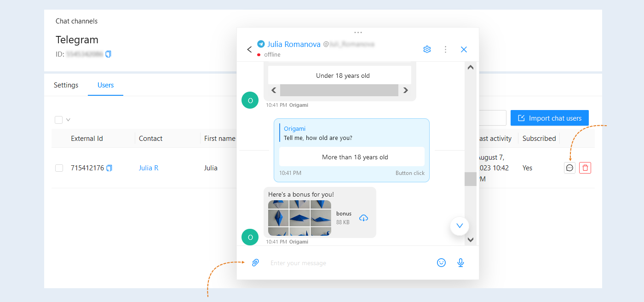Switch to the Users tab
The image size is (644, 302).
pyautogui.click(x=105, y=85)
